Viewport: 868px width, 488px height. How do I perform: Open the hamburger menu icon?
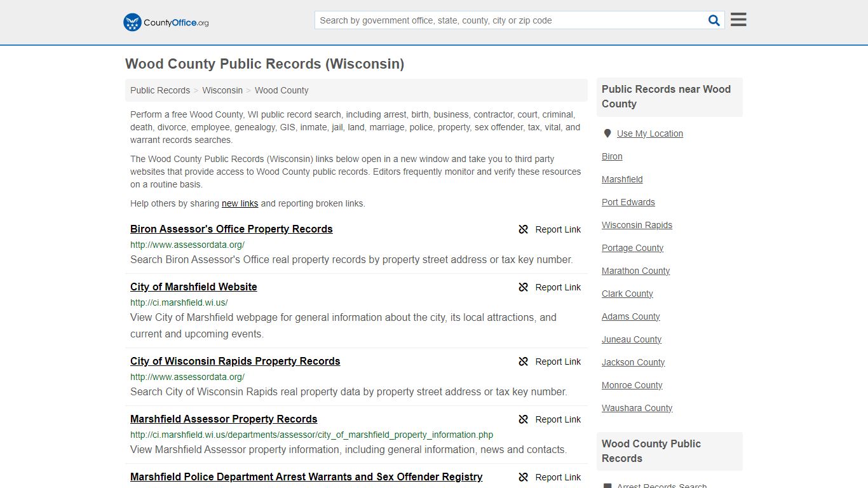738,20
